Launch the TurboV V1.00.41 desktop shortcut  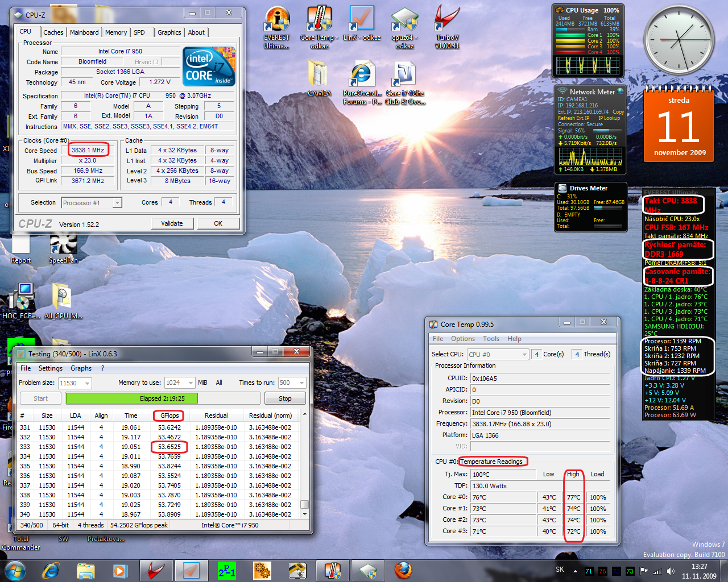[447, 27]
